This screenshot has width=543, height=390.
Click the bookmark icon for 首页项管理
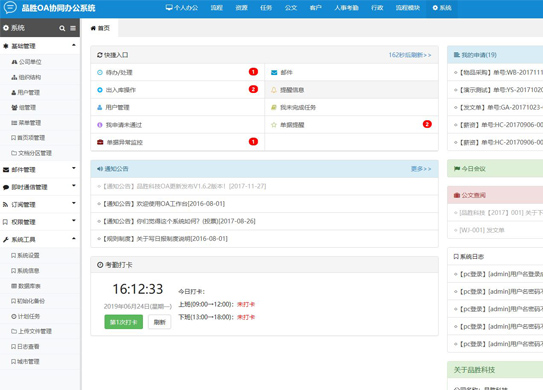tap(14, 138)
